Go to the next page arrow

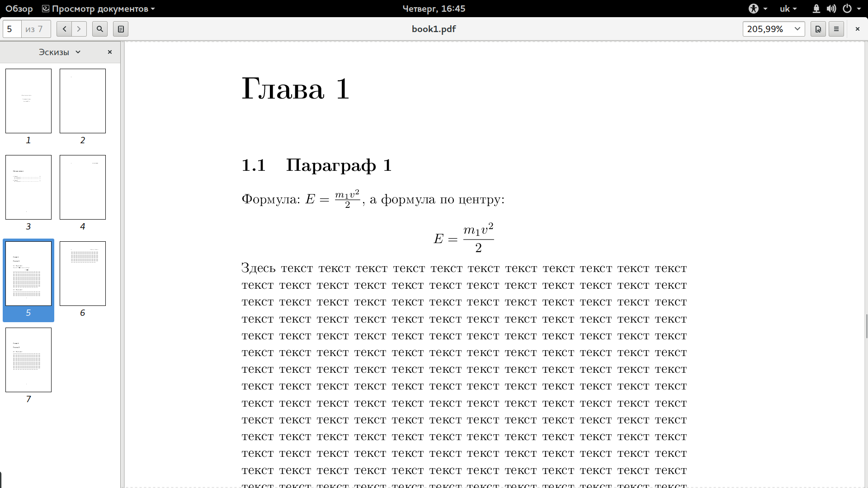pyautogui.click(x=79, y=29)
